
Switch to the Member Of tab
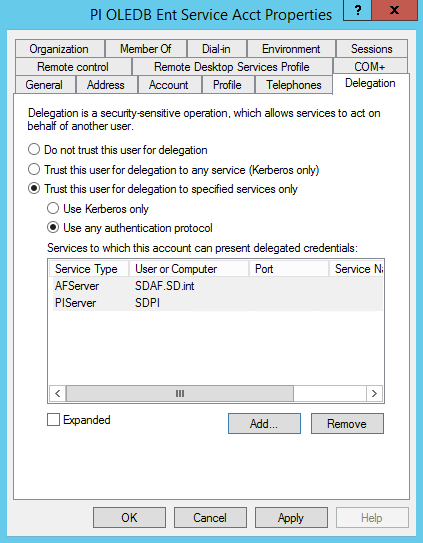point(146,49)
